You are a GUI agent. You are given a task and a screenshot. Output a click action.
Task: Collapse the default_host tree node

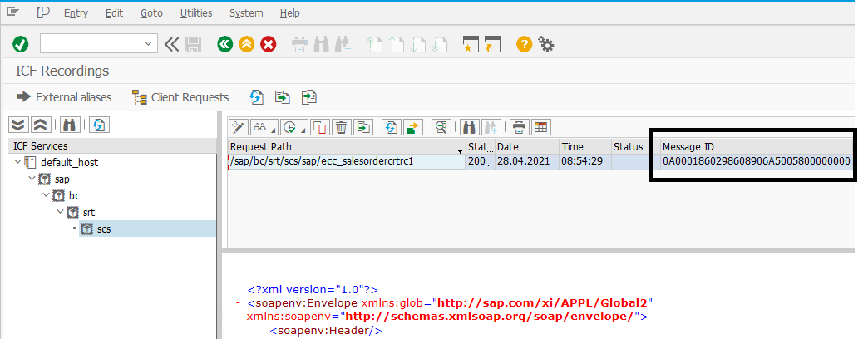[18, 162]
